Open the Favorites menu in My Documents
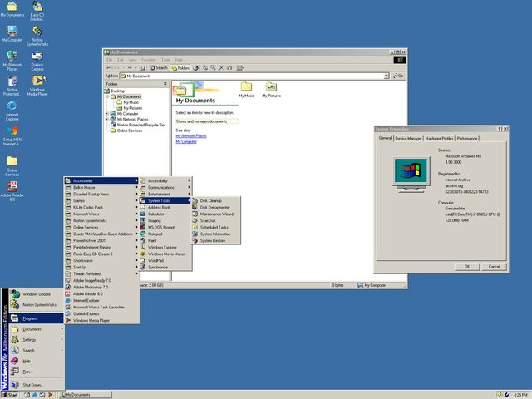Image resolution: width=532 pixels, height=399 pixels. tap(149, 60)
